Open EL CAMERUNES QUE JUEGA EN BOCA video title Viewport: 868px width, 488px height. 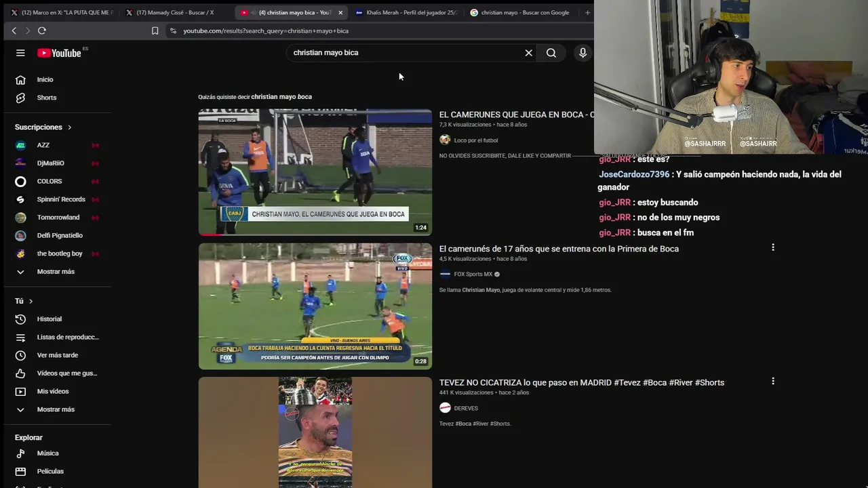(516, 115)
